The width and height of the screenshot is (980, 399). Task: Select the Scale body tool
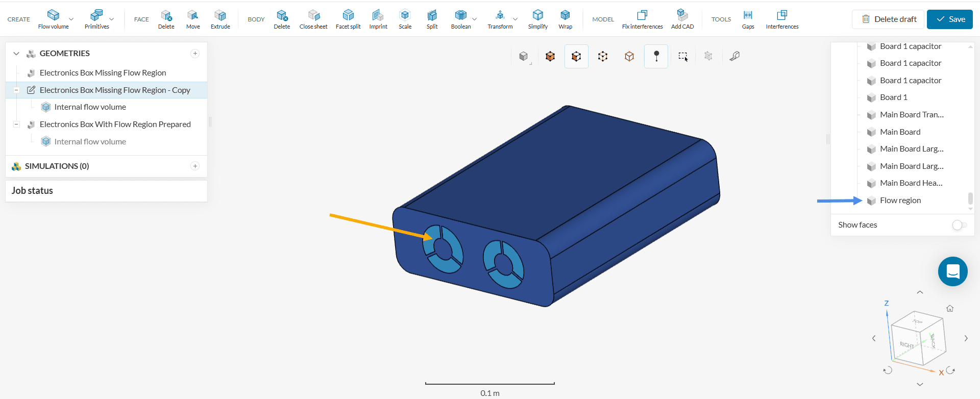(x=405, y=19)
